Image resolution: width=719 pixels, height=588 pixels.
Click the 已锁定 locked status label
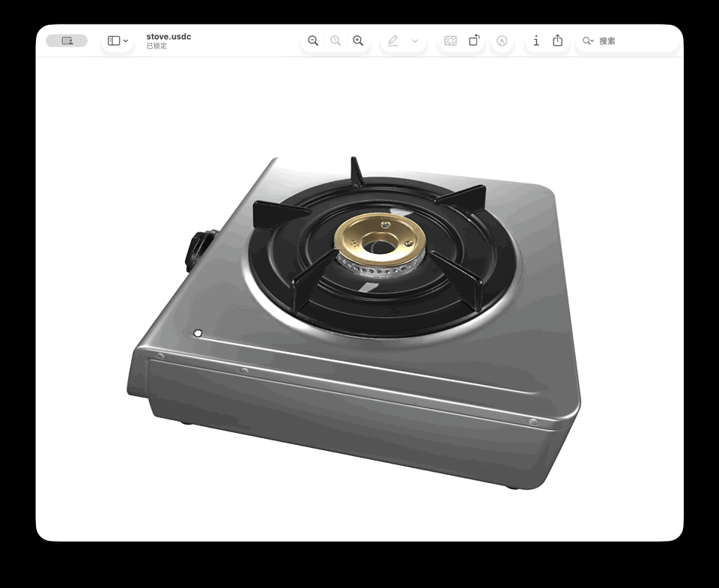[157, 46]
